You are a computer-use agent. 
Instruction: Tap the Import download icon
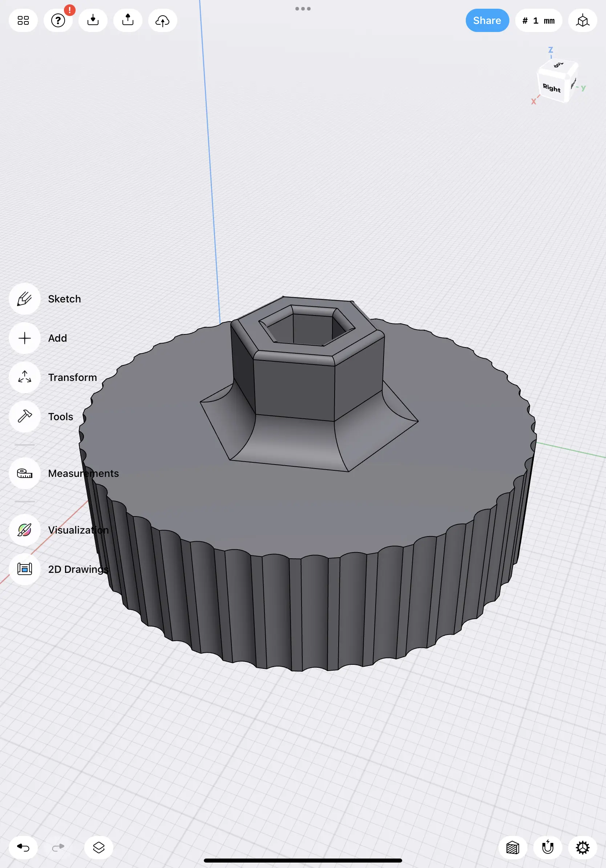point(93,20)
